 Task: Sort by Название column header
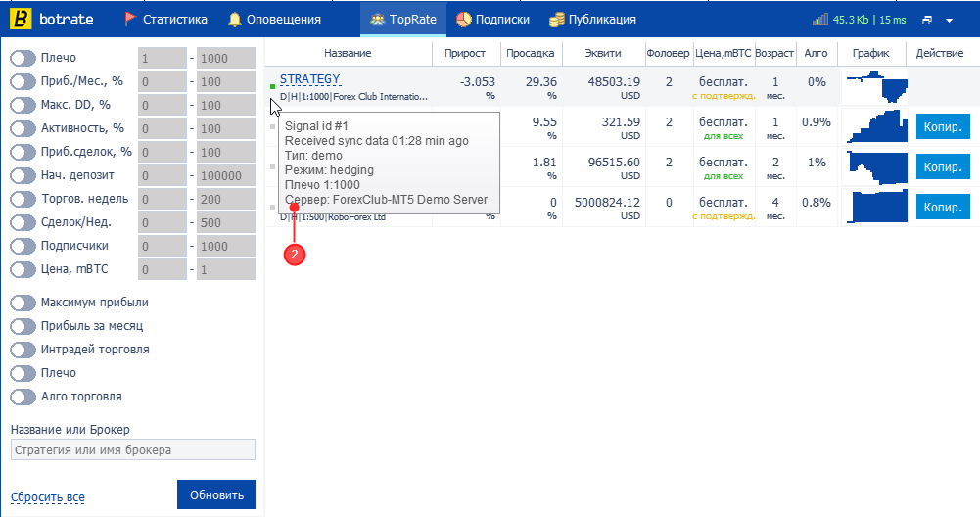[348, 53]
